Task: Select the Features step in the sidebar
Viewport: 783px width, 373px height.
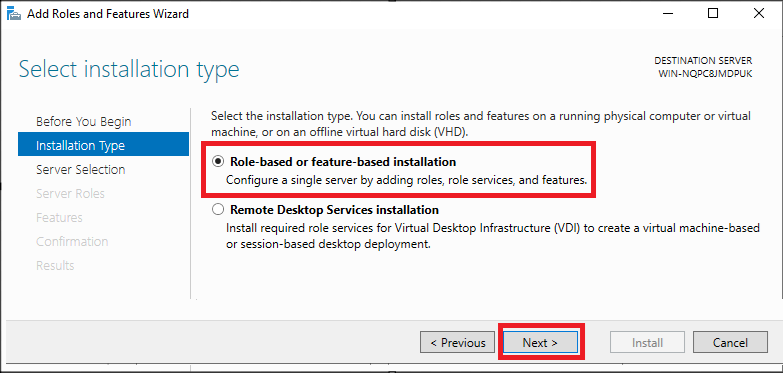Action: pyautogui.click(x=59, y=217)
